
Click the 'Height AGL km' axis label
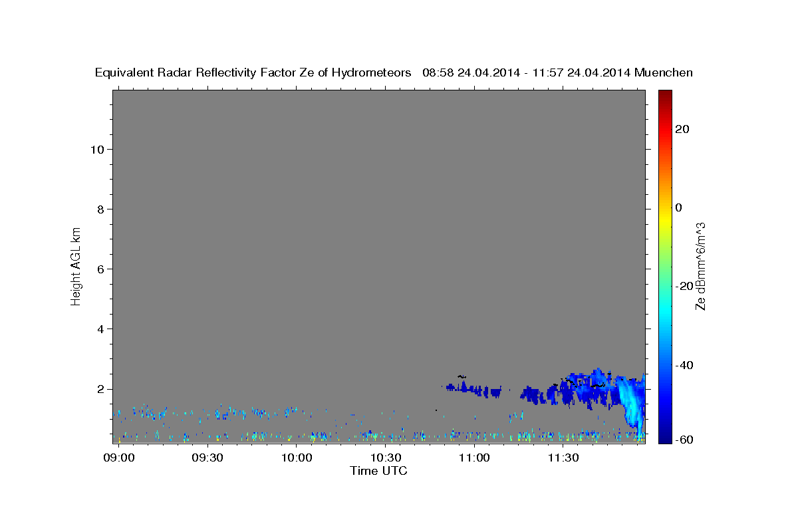coord(76,265)
